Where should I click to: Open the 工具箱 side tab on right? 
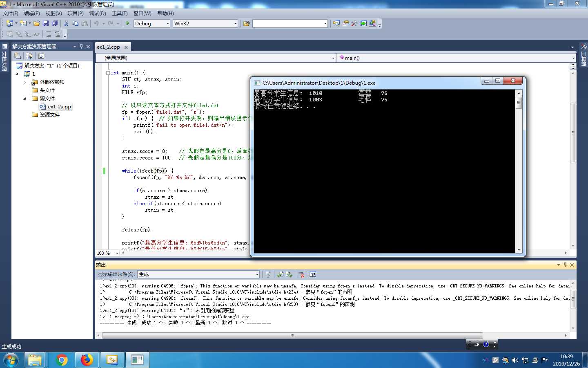pyautogui.click(x=584, y=55)
